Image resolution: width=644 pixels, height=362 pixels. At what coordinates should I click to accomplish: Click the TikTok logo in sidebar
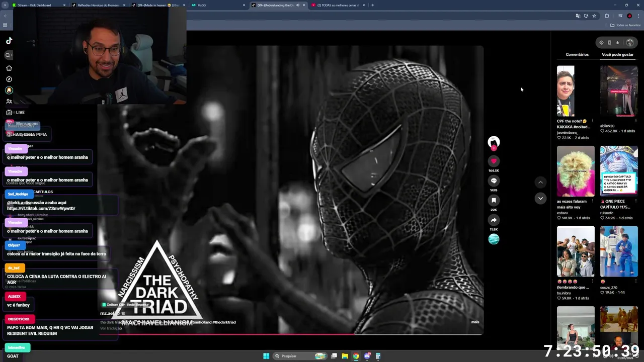9,41
